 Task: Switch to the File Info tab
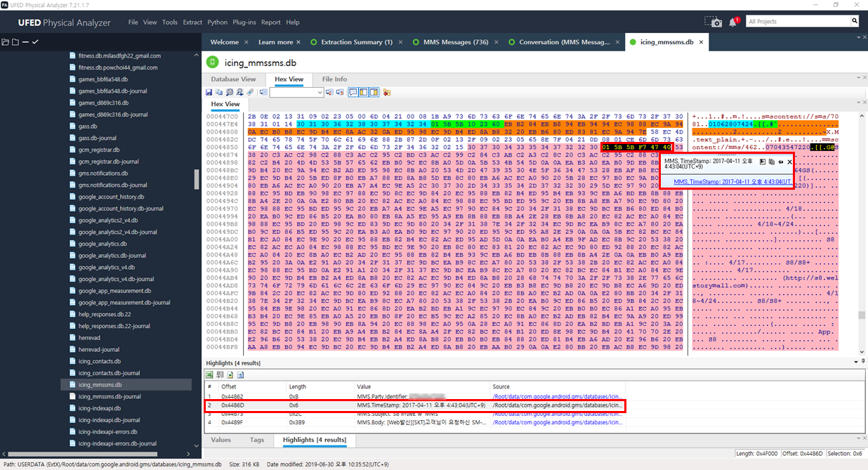(x=334, y=79)
